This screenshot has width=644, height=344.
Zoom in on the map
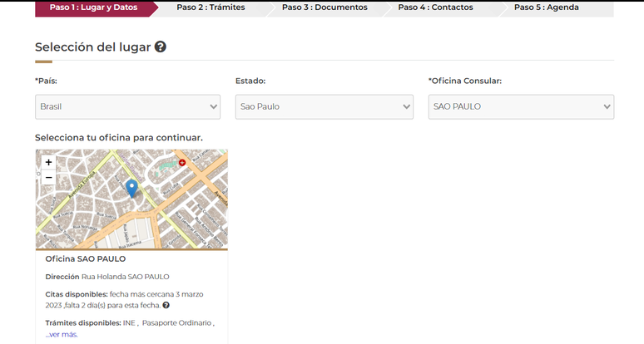(48, 162)
